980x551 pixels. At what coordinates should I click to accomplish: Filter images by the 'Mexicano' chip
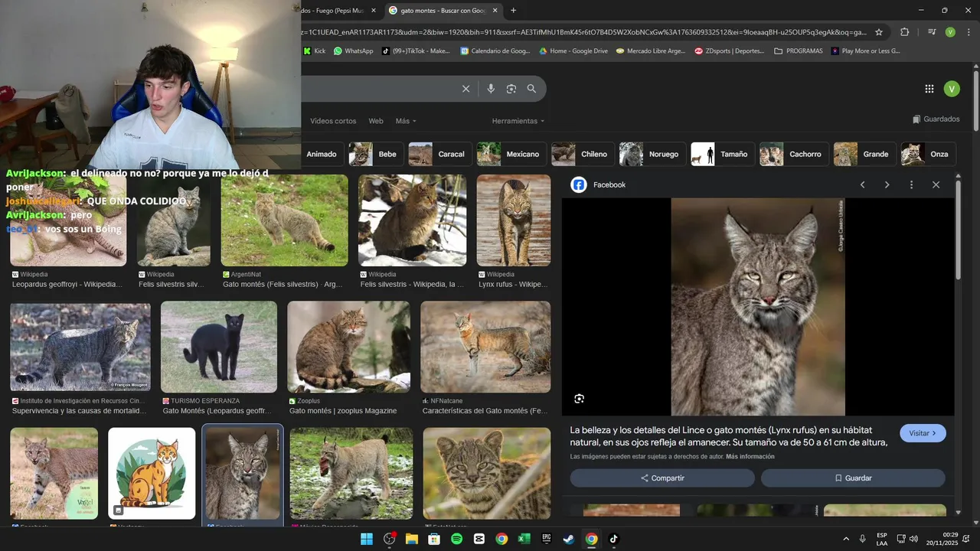coord(511,154)
